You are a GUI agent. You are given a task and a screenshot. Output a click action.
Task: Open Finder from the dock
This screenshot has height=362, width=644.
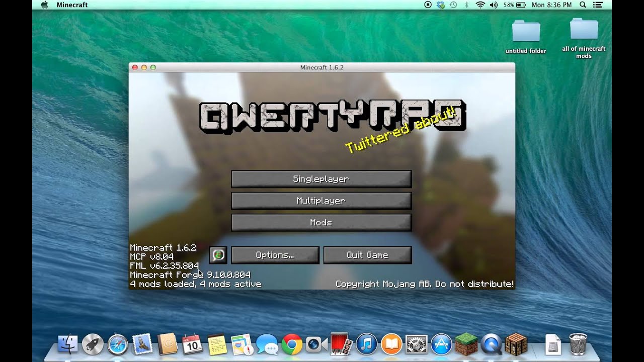(x=67, y=344)
